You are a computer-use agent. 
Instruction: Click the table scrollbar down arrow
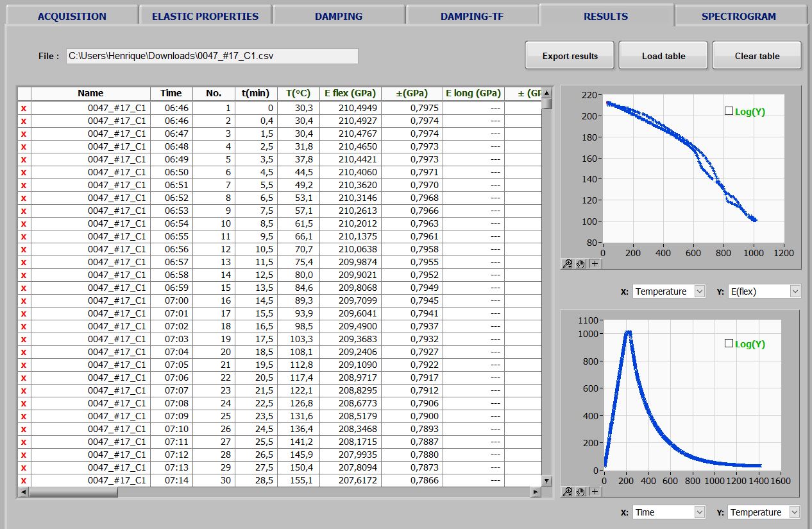click(x=546, y=481)
